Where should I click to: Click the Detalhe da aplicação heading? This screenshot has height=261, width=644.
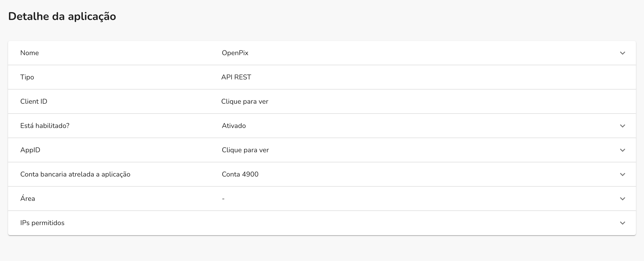click(x=63, y=16)
